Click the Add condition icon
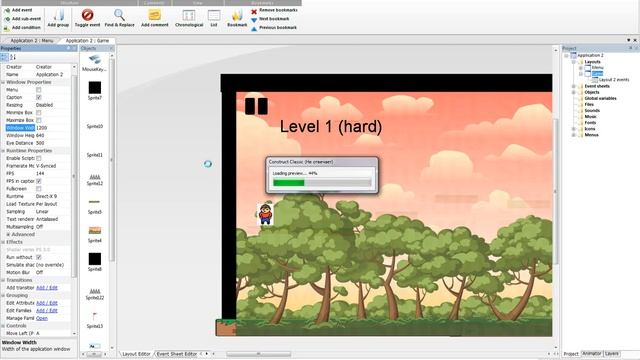 (x=7, y=28)
